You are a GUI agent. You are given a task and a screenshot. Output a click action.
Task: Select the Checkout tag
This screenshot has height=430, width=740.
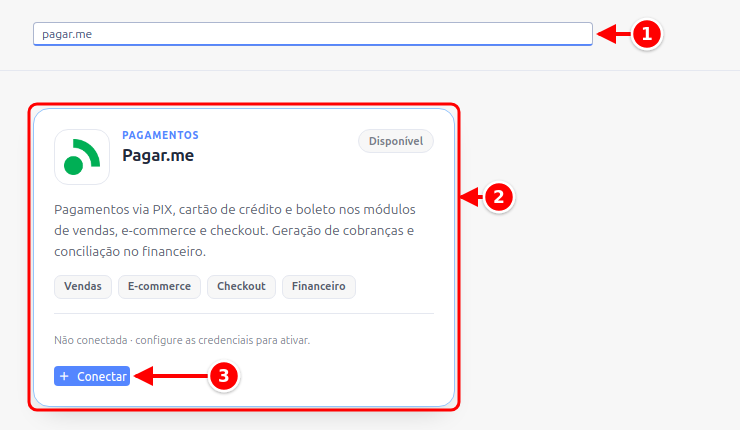(x=241, y=287)
